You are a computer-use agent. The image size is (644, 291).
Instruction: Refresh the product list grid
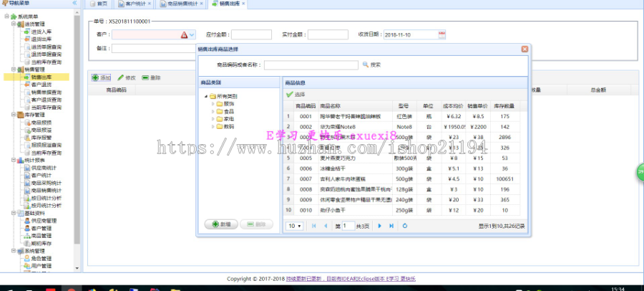coord(405,226)
